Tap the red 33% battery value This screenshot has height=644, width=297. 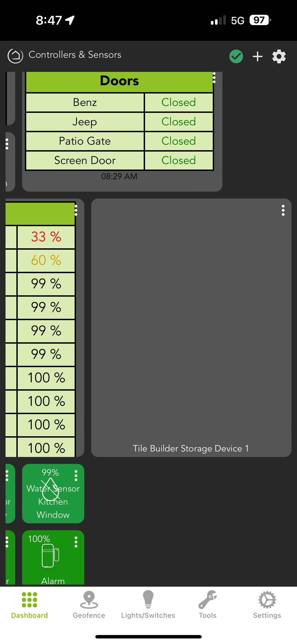coord(46,237)
